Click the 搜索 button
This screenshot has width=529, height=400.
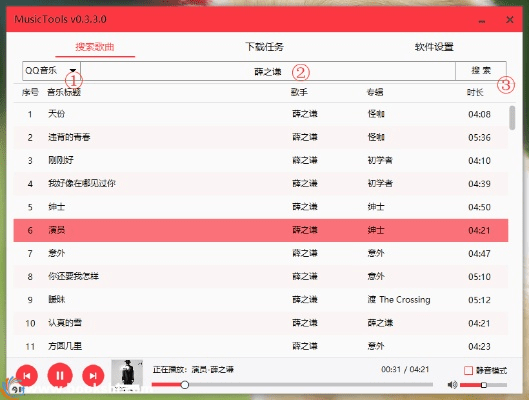coord(481,70)
